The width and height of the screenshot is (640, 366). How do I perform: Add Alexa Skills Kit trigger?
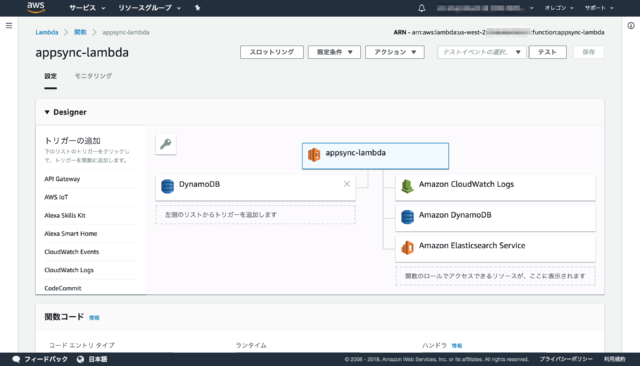tap(65, 215)
